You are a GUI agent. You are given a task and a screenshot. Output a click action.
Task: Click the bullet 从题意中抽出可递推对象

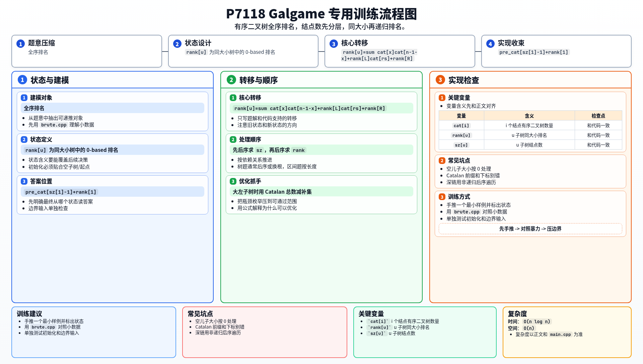click(x=56, y=118)
